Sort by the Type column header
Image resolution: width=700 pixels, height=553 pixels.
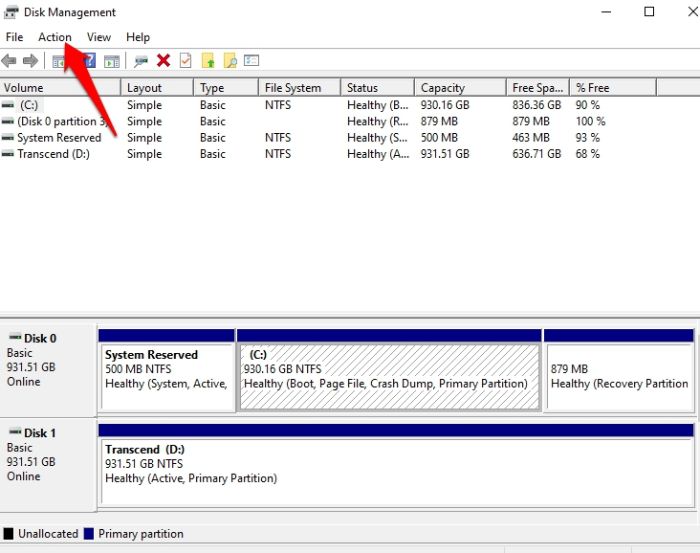click(226, 87)
